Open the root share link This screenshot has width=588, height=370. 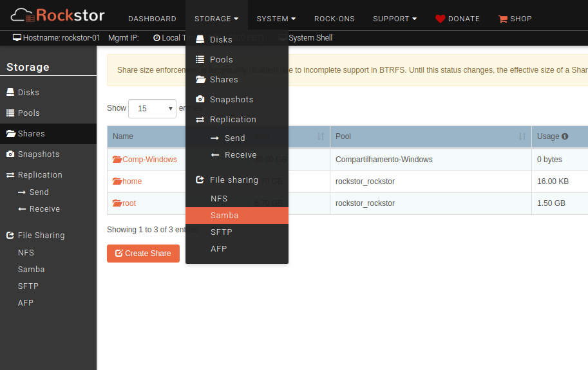pyautogui.click(x=129, y=203)
